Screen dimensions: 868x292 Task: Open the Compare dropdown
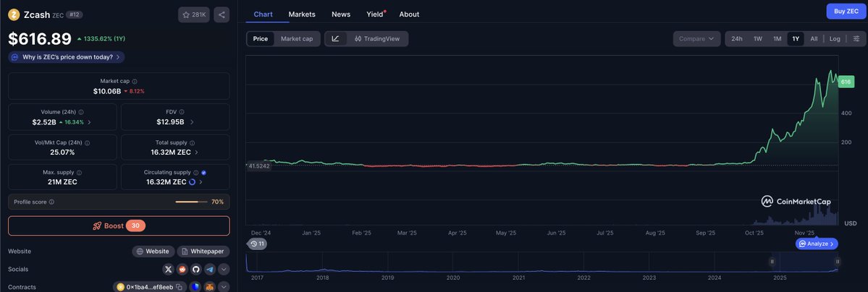tap(697, 39)
